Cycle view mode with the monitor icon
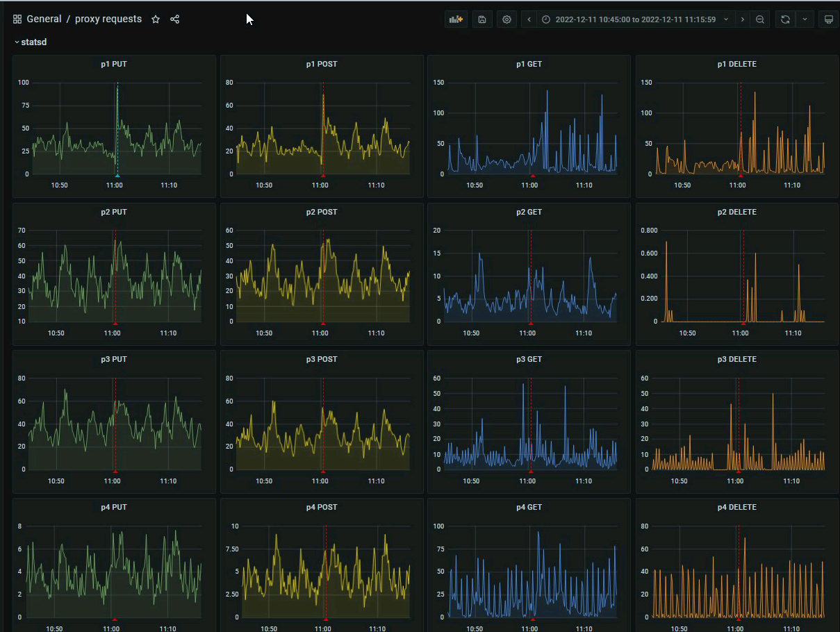Image resolution: width=840 pixels, height=632 pixels. pyautogui.click(x=828, y=19)
